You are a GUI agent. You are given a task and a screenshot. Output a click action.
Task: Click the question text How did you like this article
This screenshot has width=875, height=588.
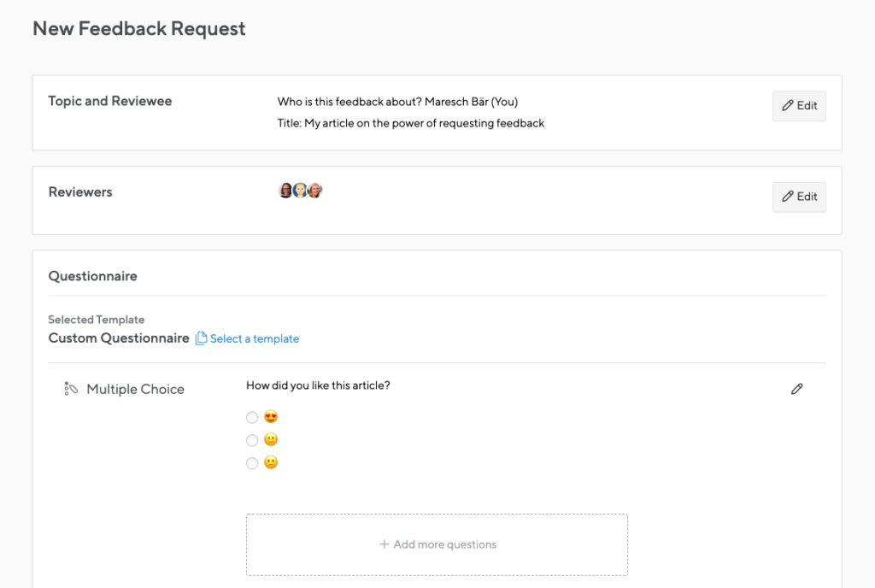coord(318,385)
